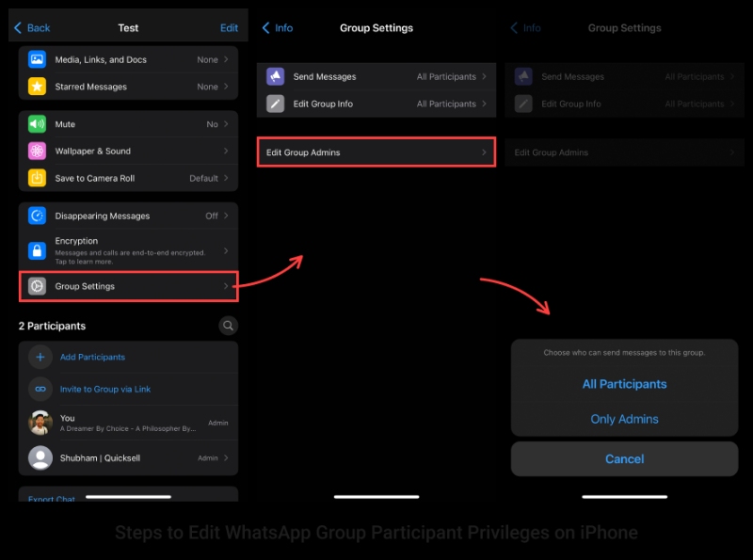Select the Save to Camera Roll icon

point(38,177)
